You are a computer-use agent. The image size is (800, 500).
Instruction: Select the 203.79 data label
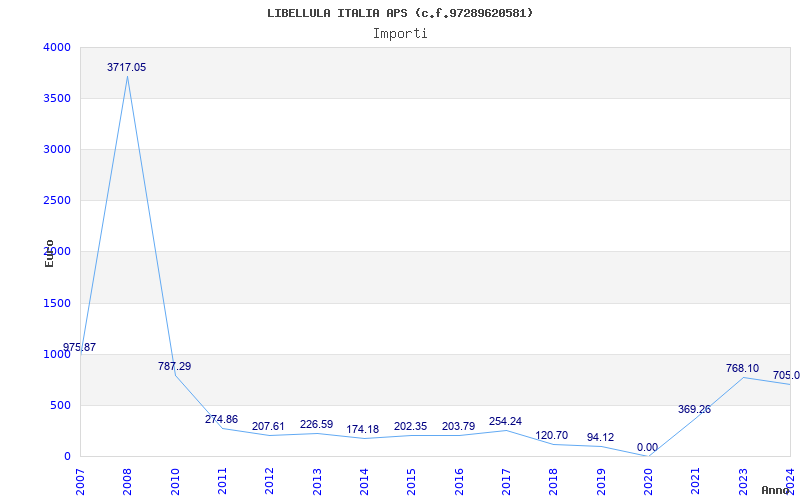pos(458,427)
